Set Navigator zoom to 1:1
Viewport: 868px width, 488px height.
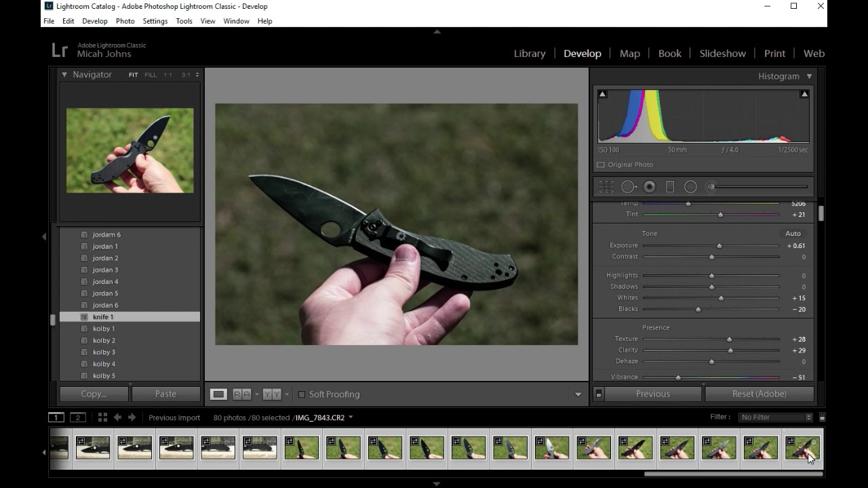[x=167, y=75]
